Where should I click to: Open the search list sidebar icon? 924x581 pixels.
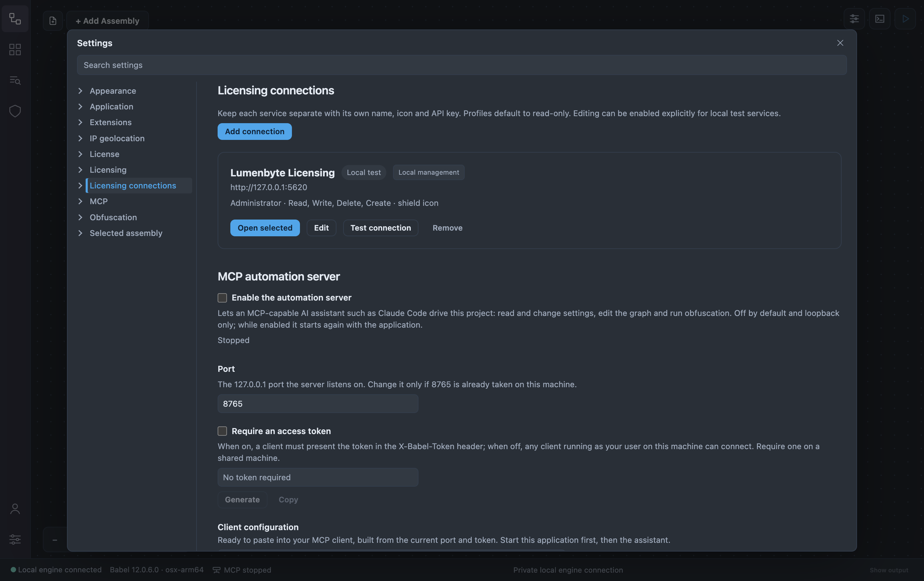(x=15, y=80)
